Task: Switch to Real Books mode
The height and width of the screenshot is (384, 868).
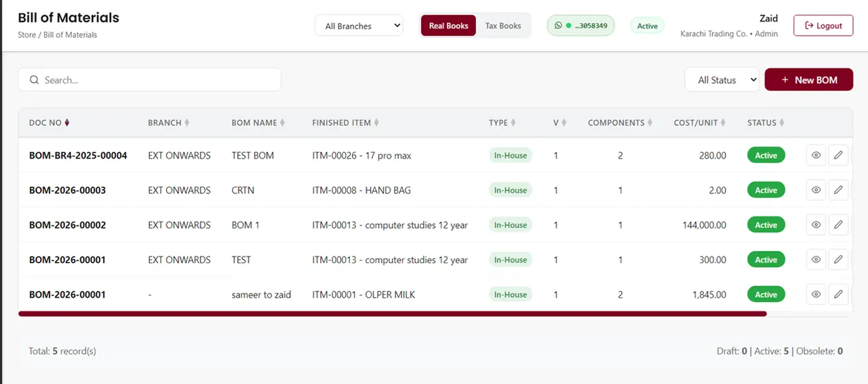Action: coord(448,26)
